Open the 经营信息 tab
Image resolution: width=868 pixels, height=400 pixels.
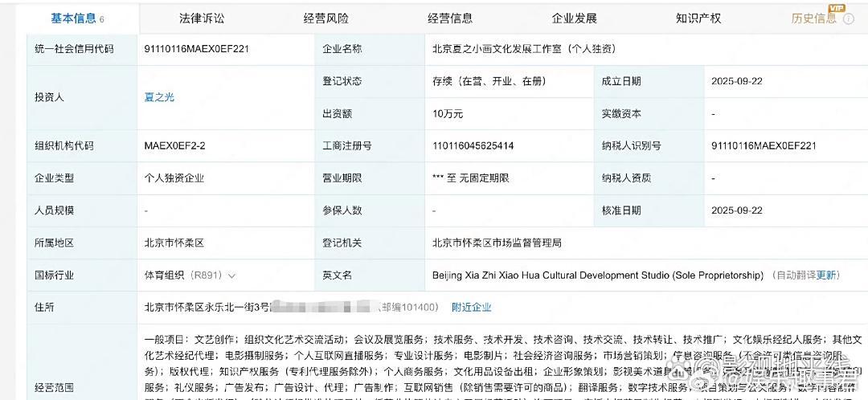pos(450,18)
